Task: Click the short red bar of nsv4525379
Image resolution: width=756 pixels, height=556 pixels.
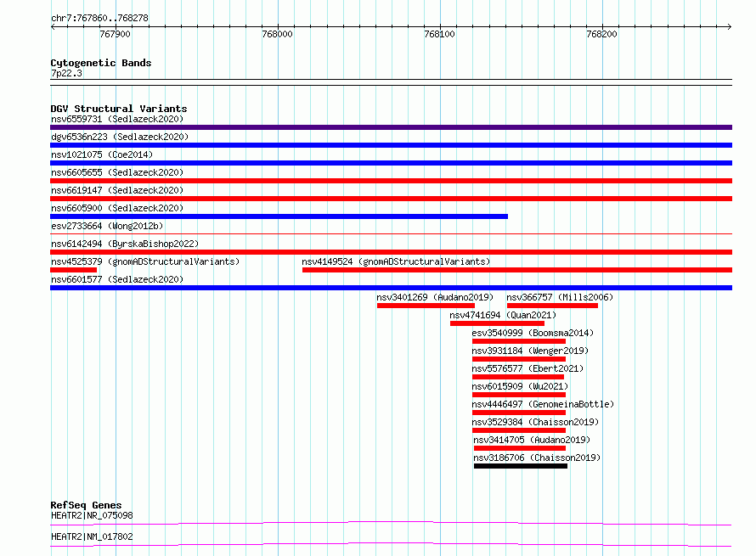Action: click(73, 270)
